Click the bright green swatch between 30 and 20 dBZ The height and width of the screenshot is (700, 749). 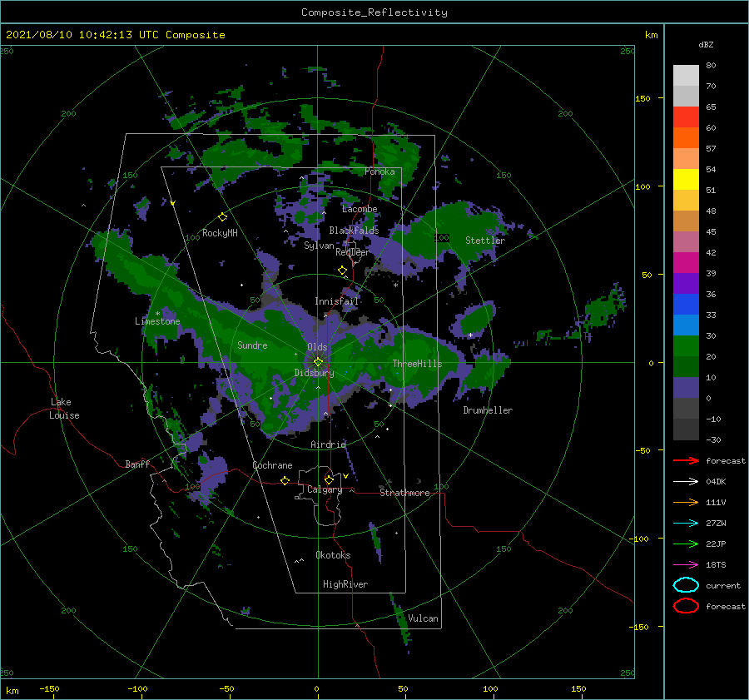click(x=686, y=345)
